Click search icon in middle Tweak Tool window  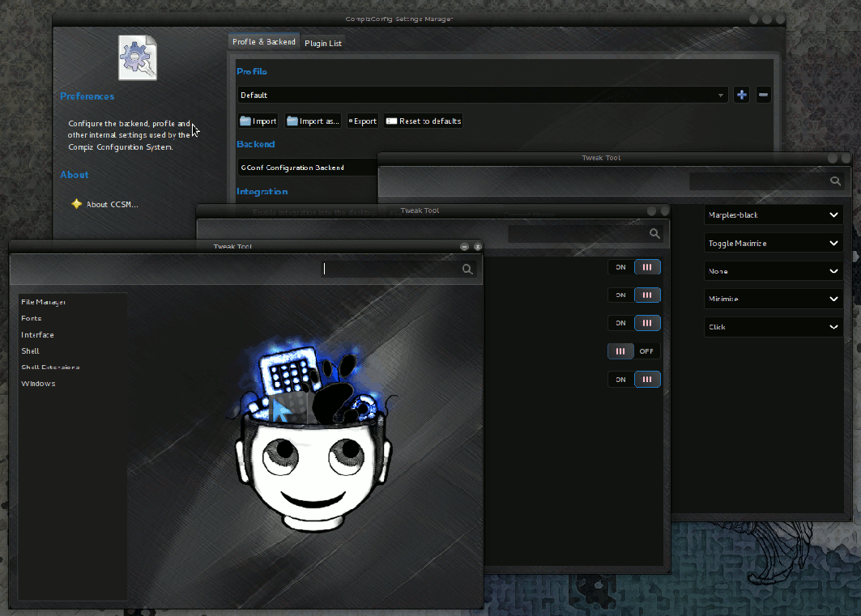[x=654, y=234]
